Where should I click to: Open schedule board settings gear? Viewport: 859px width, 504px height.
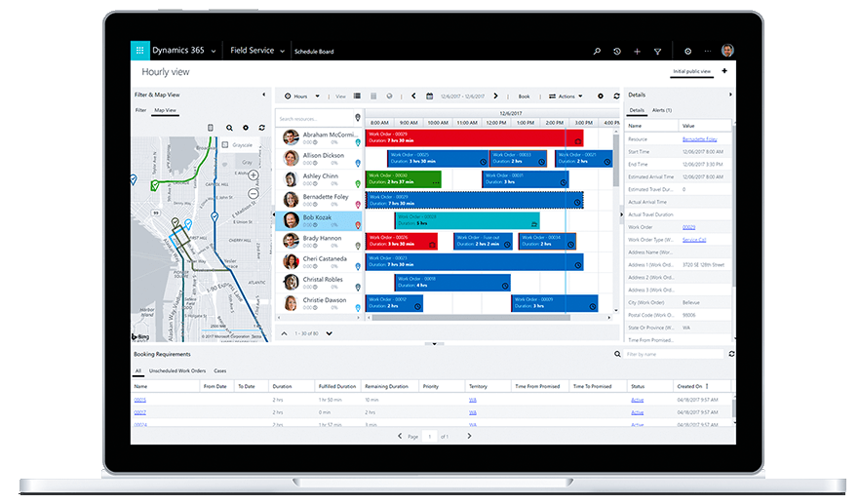click(601, 97)
